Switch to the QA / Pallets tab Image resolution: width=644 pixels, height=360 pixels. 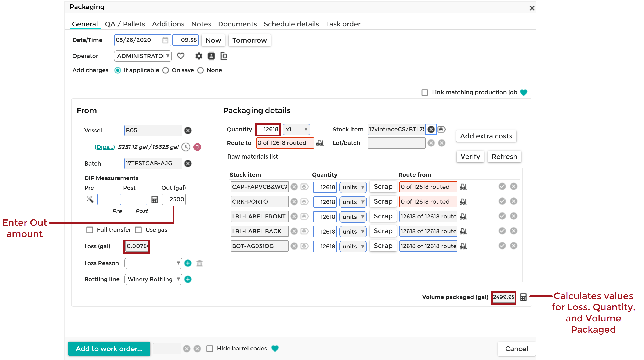(x=125, y=24)
